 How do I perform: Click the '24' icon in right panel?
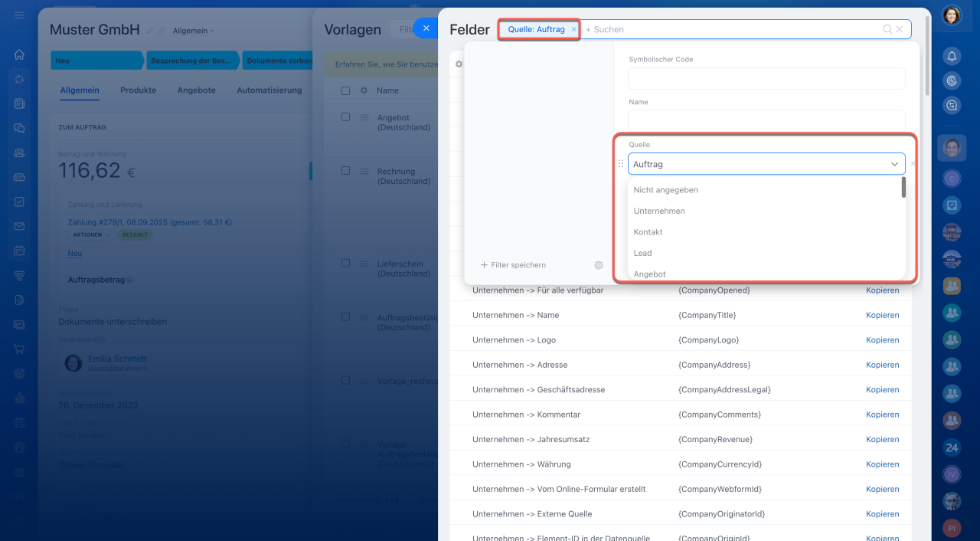(x=952, y=448)
